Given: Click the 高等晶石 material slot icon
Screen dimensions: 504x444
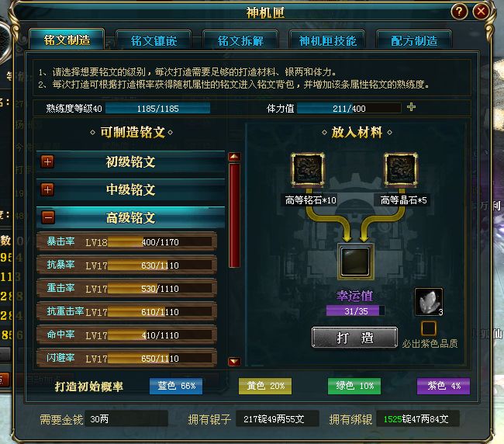Looking at the screenshot, I should point(401,169).
